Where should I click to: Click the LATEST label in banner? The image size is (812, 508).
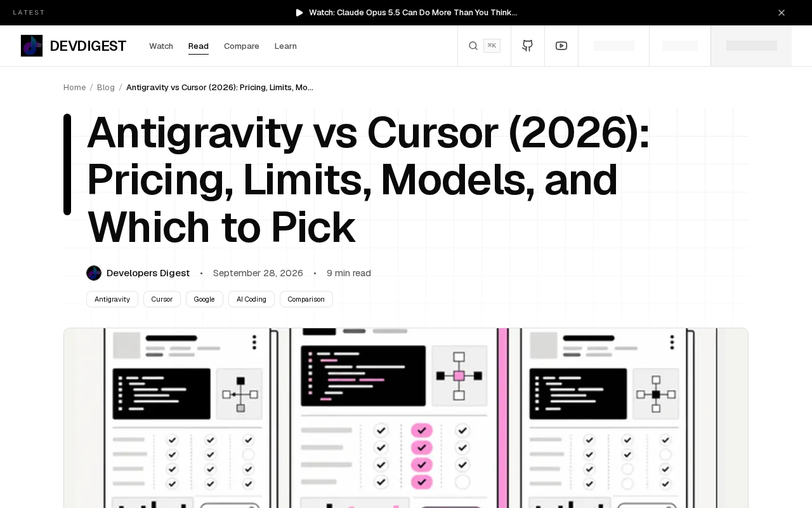coord(29,13)
